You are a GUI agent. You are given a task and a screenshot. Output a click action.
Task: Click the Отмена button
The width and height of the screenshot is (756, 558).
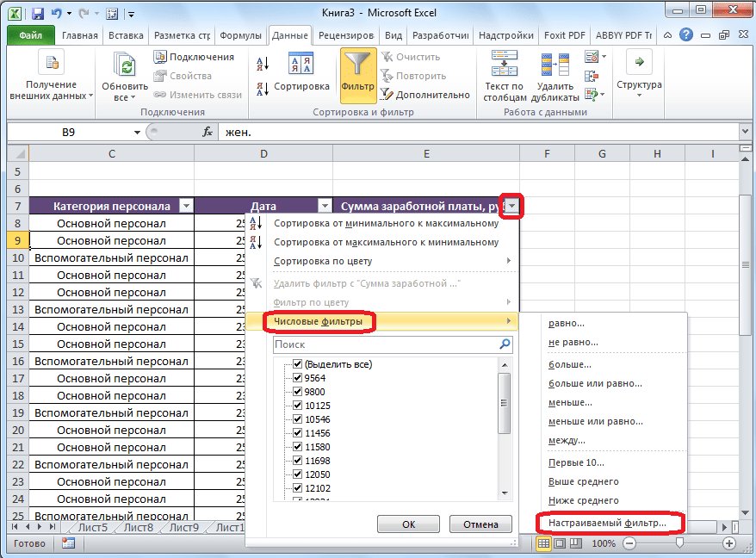coord(480,524)
